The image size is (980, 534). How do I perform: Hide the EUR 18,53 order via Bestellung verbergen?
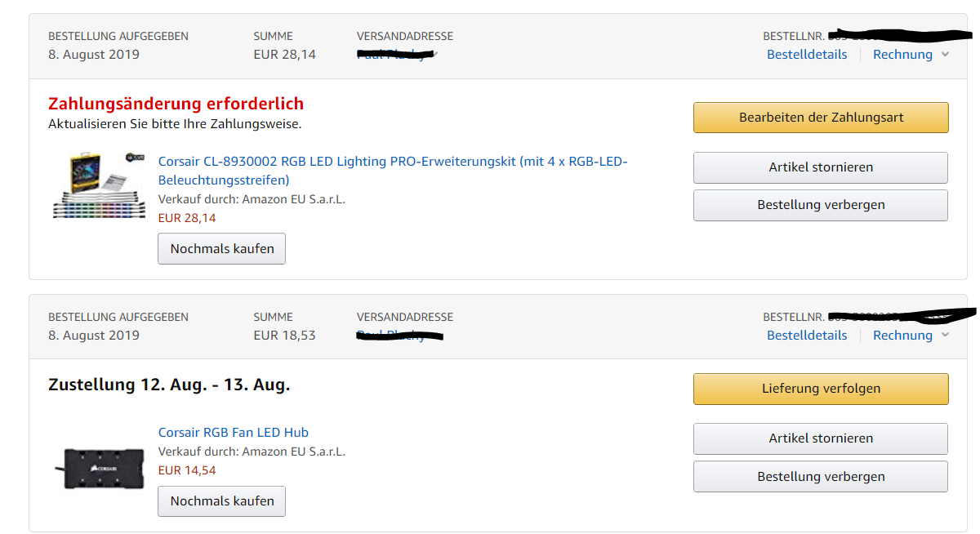coord(821,477)
